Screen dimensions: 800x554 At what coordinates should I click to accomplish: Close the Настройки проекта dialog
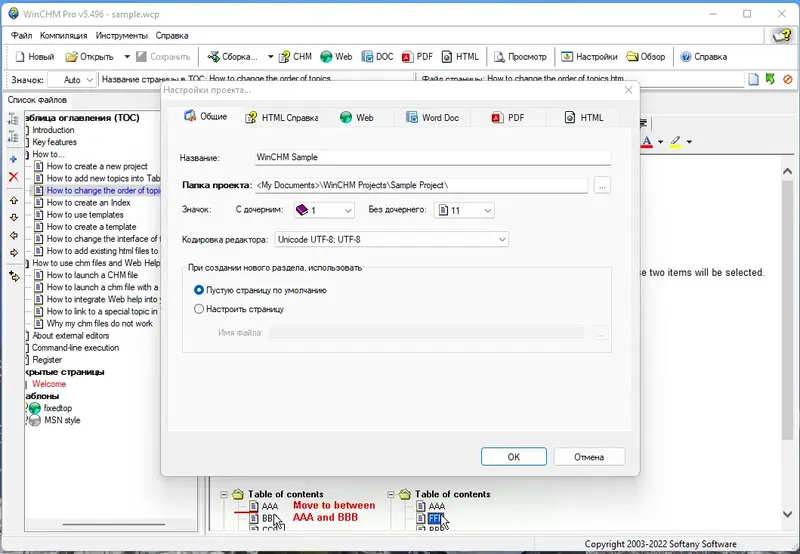tap(628, 90)
